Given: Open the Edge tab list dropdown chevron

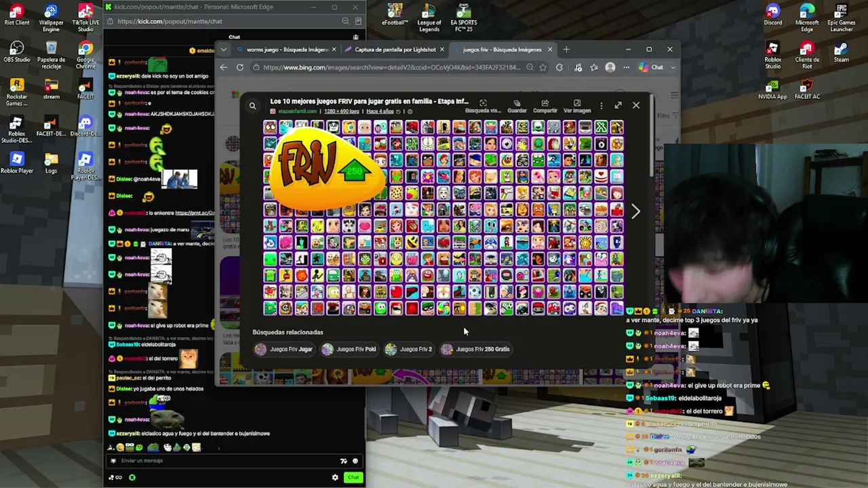Looking at the screenshot, I should click(x=224, y=49).
